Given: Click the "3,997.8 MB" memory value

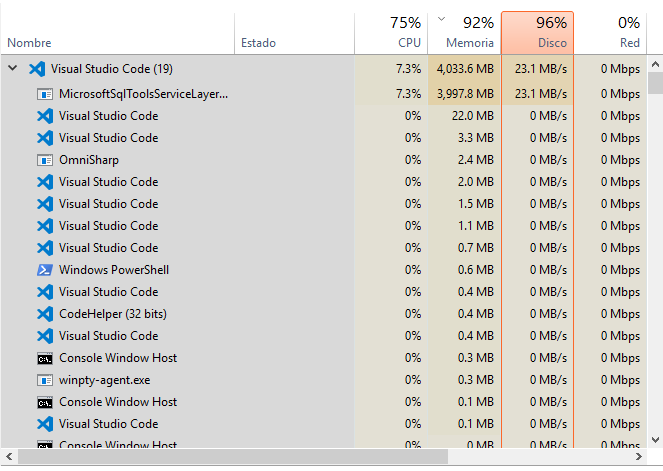Looking at the screenshot, I should pos(465,94).
